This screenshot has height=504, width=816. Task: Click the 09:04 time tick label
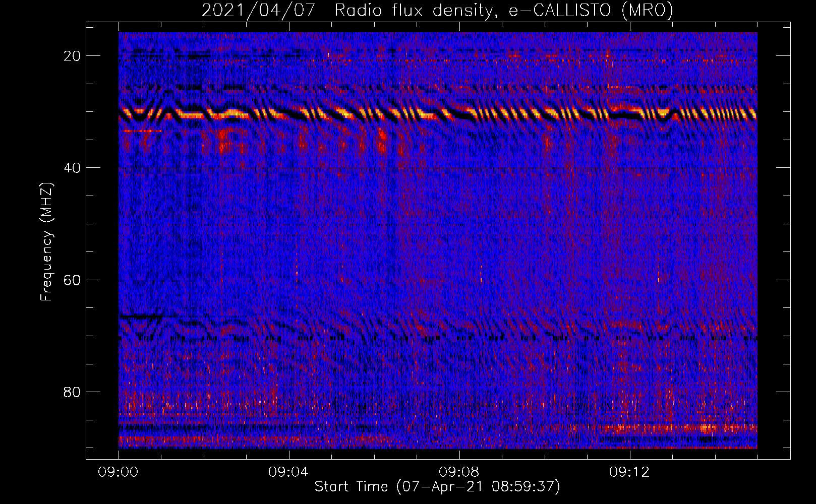tap(288, 472)
